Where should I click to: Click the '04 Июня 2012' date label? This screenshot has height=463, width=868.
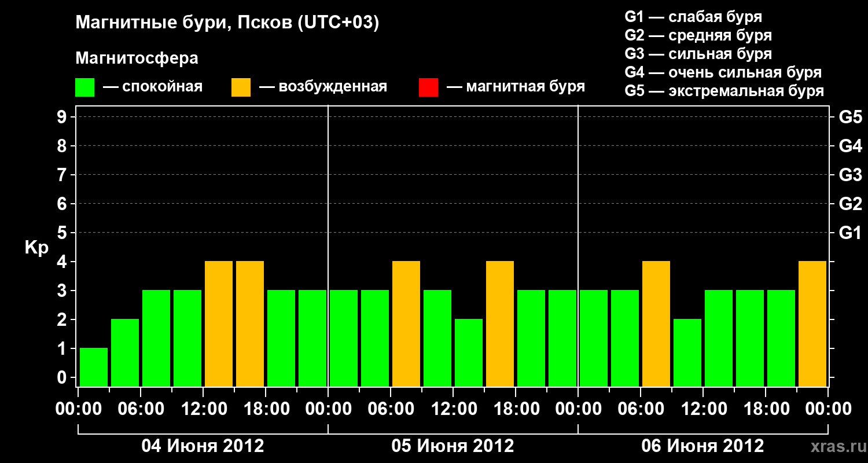[203, 446]
